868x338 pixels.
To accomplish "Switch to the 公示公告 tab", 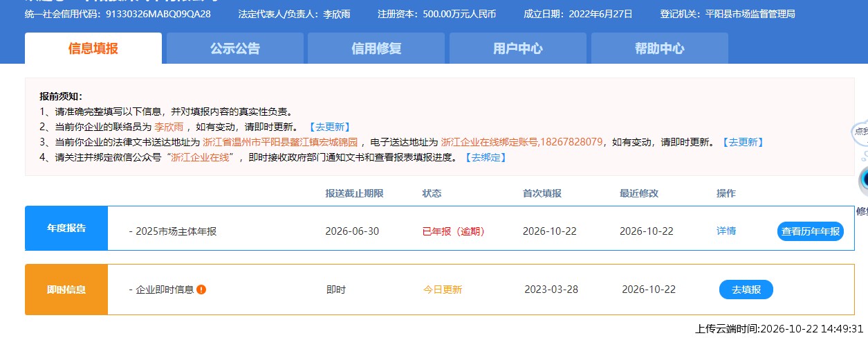I will point(235,48).
